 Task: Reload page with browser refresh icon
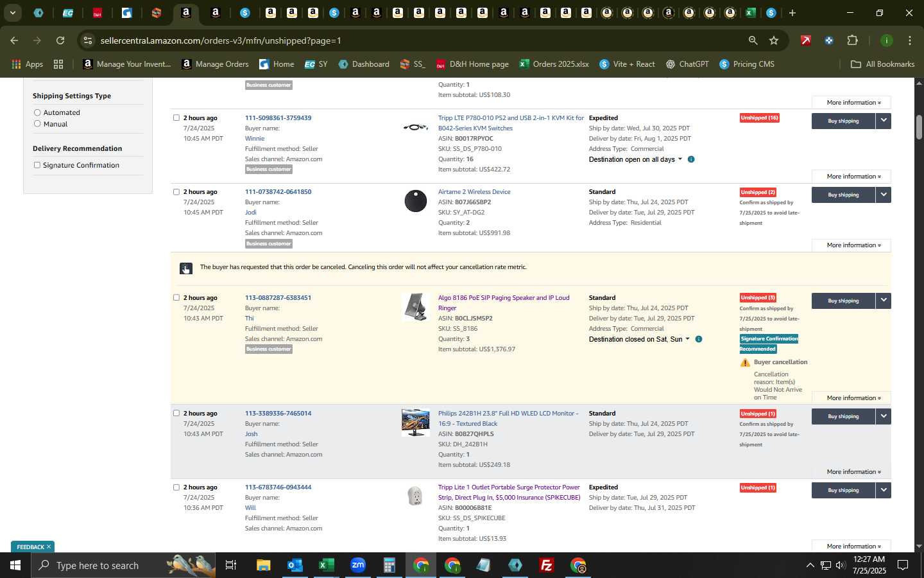click(x=60, y=40)
